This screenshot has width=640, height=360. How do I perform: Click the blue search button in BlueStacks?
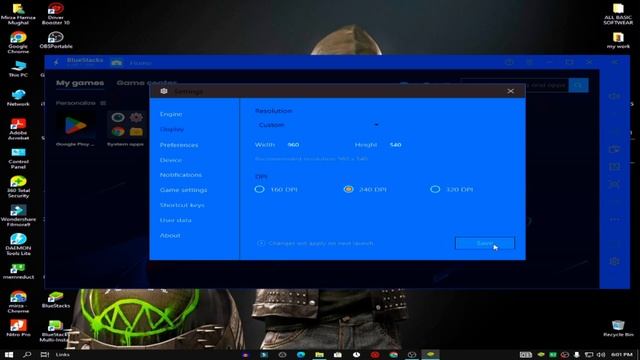[578, 85]
